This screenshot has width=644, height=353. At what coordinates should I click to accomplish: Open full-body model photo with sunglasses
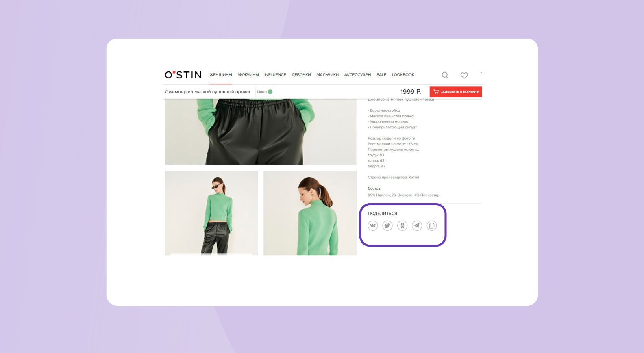(211, 213)
